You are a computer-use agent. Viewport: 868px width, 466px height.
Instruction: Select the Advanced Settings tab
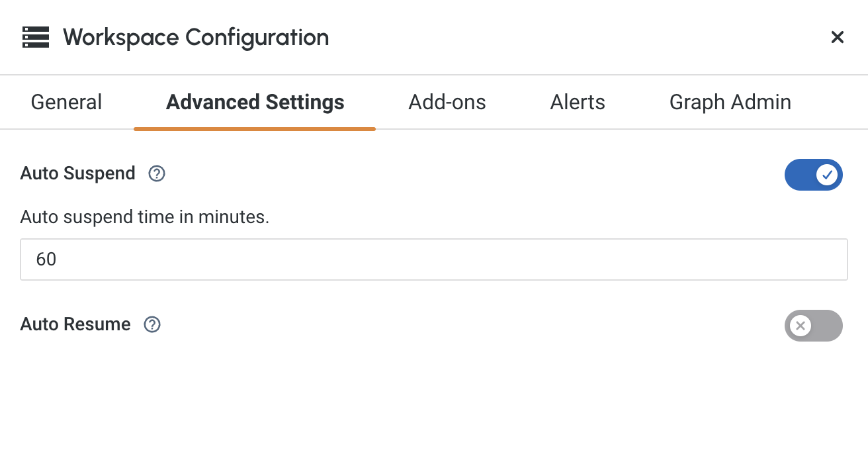[x=255, y=102]
